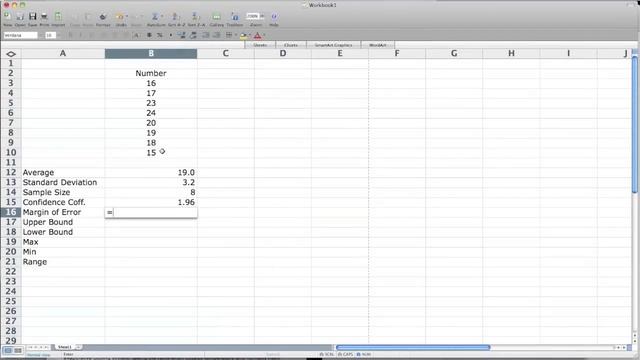Viewport: 640px width, 360px height.
Task: Click the Import toolbar icon
Action: (58, 16)
